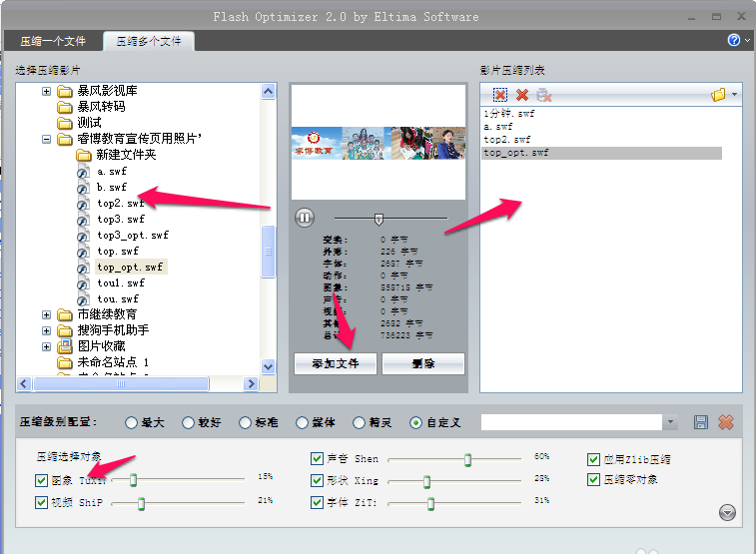Click the file tree scroll-up arrow
The image size is (756, 554).
[268, 91]
